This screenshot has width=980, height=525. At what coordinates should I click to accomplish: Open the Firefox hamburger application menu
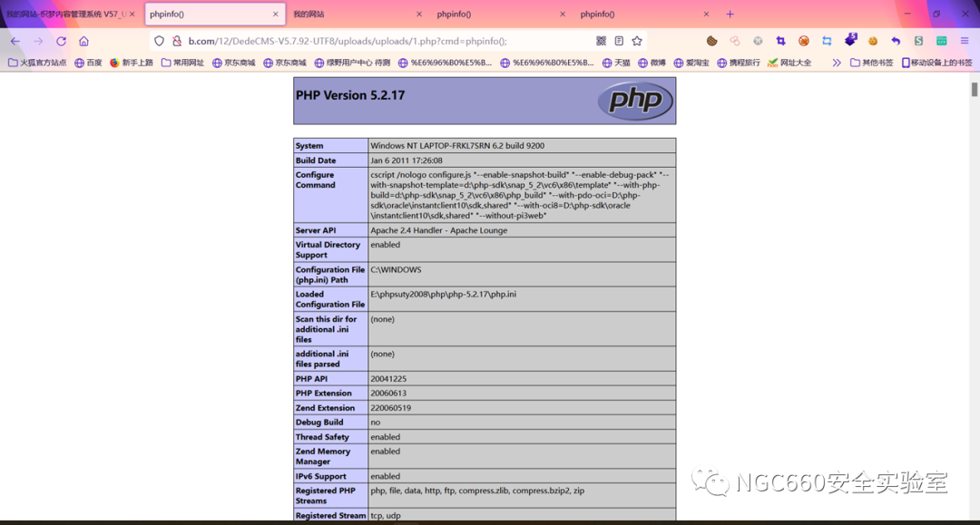(965, 41)
